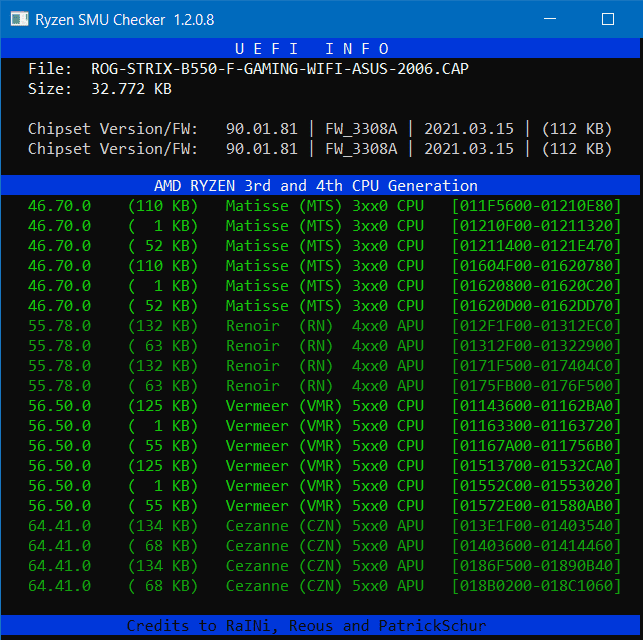The height and width of the screenshot is (640, 643).
Task: Click '(VMR)' in the [01167A00-011756B0] row
Action: click(320, 446)
